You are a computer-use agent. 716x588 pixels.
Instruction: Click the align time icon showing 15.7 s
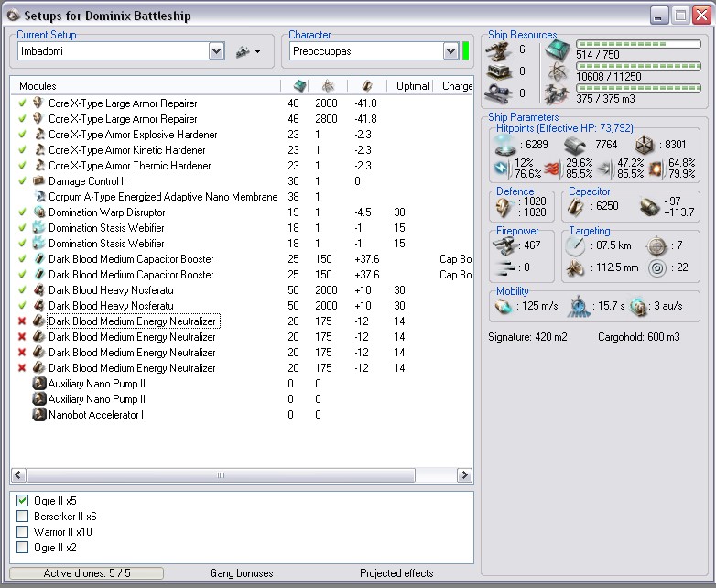pos(579,307)
